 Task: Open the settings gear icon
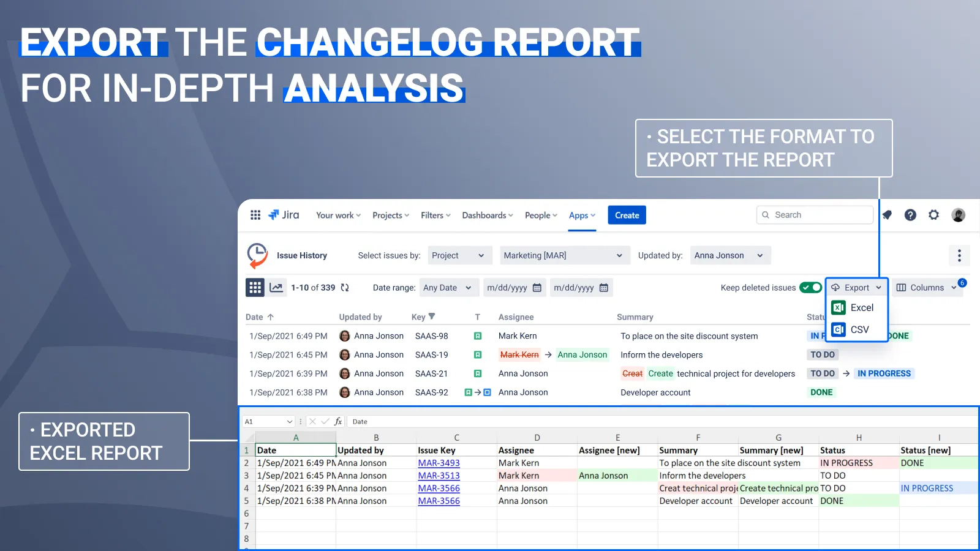pos(933,215)
